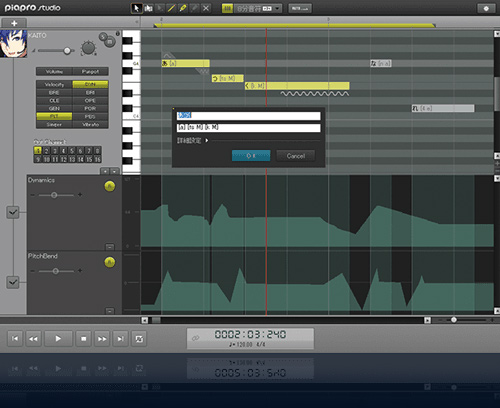Toggle the Dynamics lane yellow round button
Image resolution: width=500 pixels, height=408 pixels.
(110, 186)
